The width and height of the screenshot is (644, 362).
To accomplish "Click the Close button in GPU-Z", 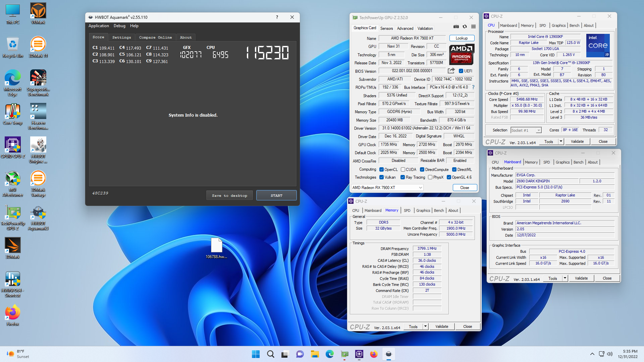I will [x=465, y=188].
